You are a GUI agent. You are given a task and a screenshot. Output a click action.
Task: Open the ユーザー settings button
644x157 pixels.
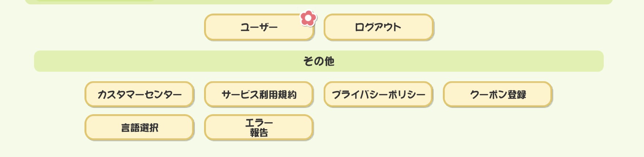(259, 27)
